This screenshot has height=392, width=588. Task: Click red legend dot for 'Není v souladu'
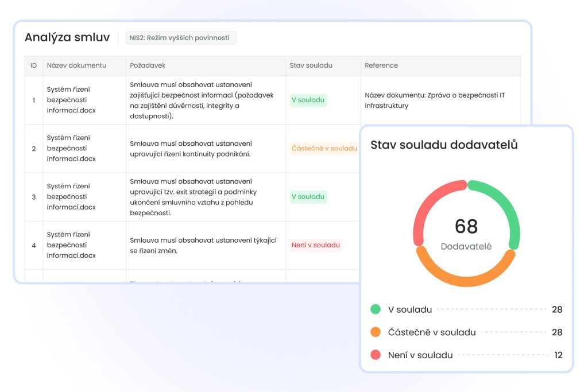(x=376, y=355)
